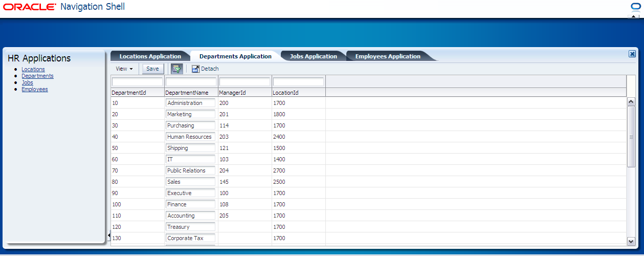Image resolution: width=644 pixels, height=256 pixels.
Task: Select DepartmentId cell 40
Action: [x=138, y=137]
